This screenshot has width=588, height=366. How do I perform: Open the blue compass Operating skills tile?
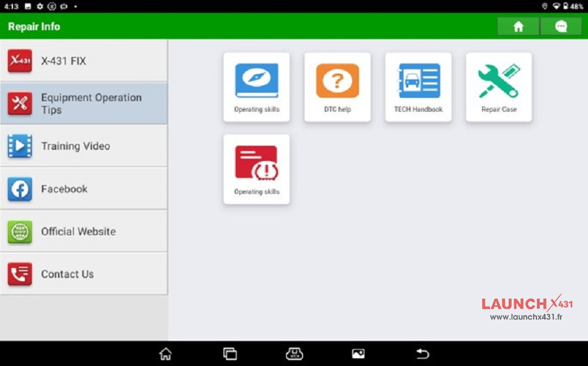256,87
